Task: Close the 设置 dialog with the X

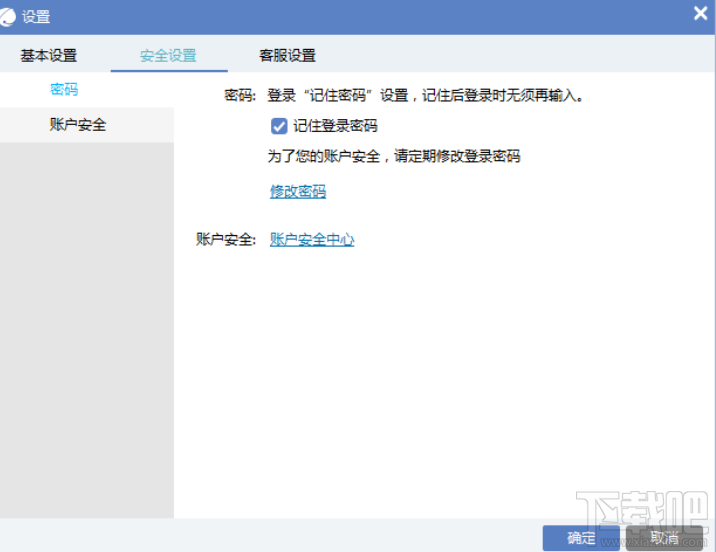Action: 700,13
